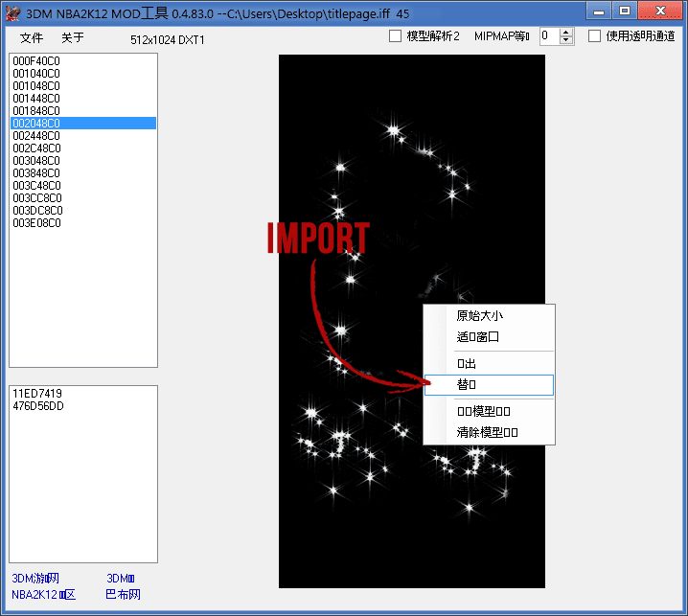Image resolution: width=688 pixels, height=616 pixels.
Task: Select list entry 003DC8C0
Action: coord(83,211)
